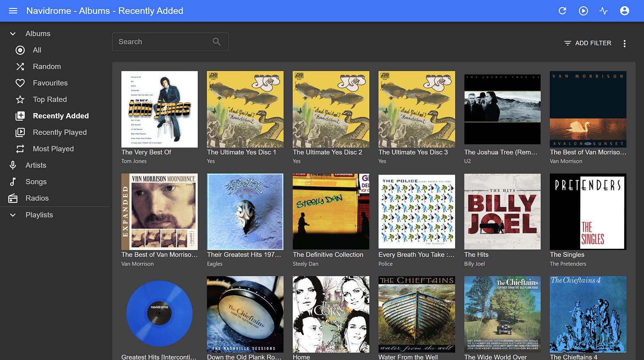Collapse the Albums section chevron
This screenshot has width=644, height=360.
(13, 34)
